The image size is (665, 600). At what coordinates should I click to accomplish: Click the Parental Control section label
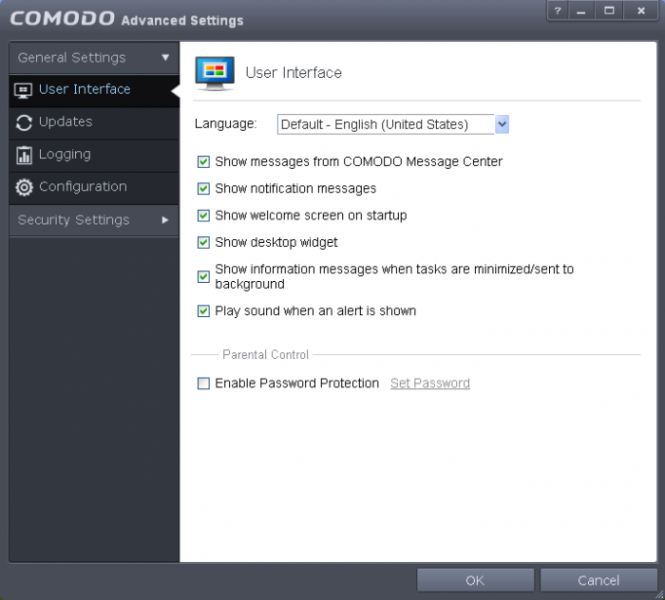click(265, 354)
